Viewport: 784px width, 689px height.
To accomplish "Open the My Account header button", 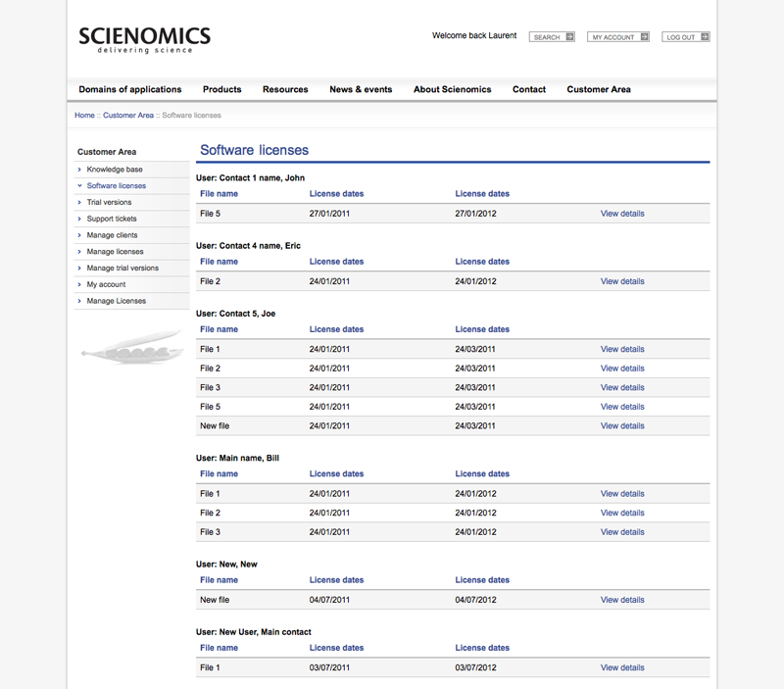I will coord(618,37).
